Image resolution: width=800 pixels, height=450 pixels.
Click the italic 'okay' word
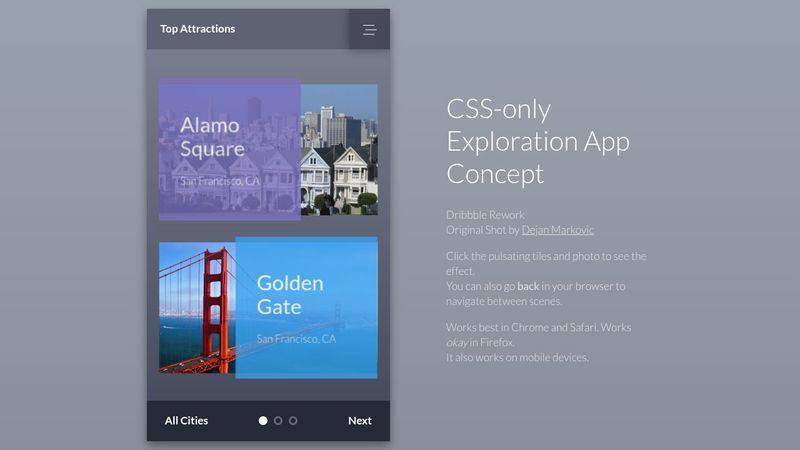coord(457,343)
